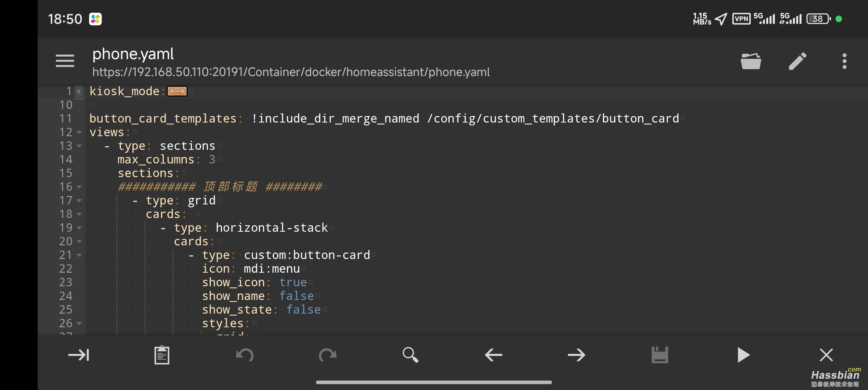Collapse the views block at line 12

click(79, 132)
